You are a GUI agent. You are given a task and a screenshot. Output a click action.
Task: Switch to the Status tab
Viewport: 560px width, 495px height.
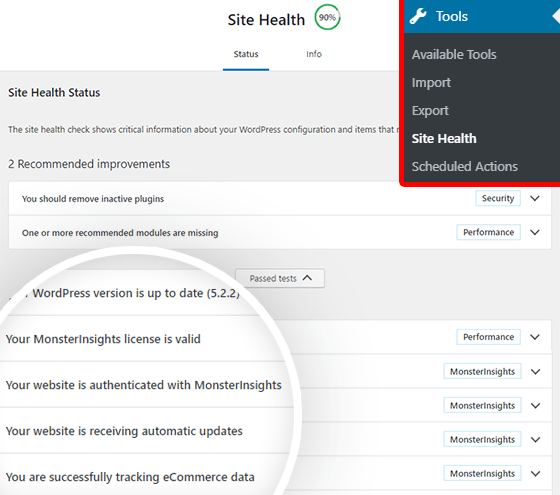coord(246,54)
